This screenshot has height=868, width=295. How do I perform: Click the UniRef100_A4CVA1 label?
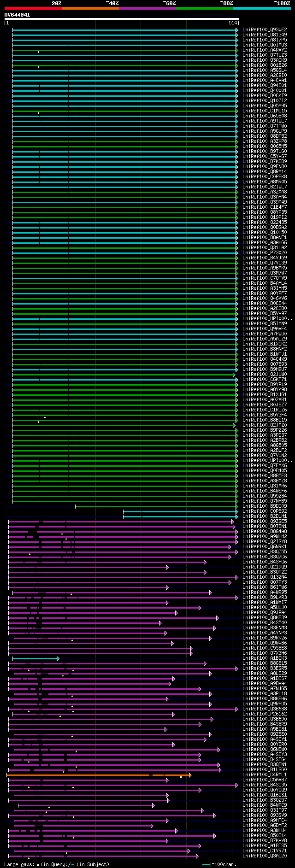265,80
